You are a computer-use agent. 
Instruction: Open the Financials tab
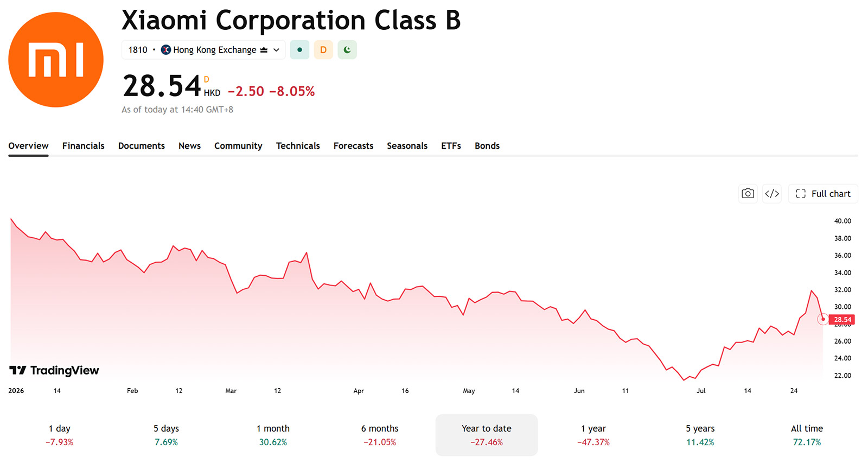click(84, 146)
